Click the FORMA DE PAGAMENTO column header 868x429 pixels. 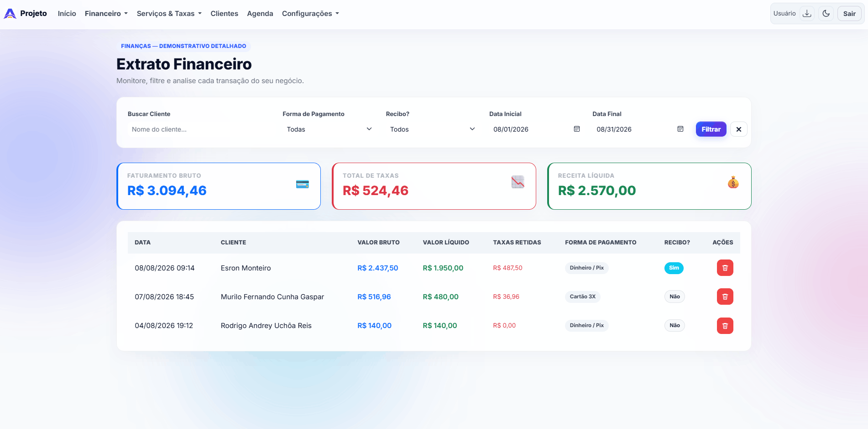click(x=601, y=243)
